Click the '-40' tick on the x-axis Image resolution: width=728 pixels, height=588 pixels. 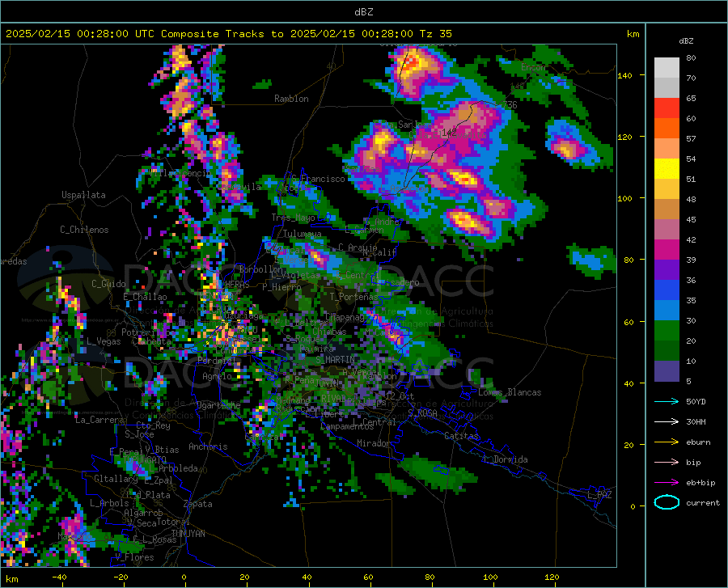click(x=59, y=577)
